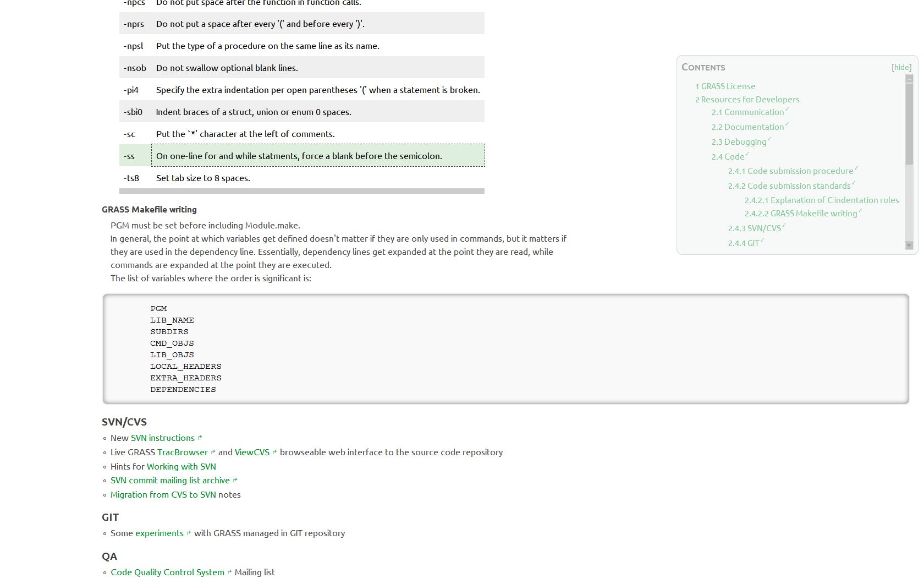This screenshot has height=578, width=924.
Task: Open the ViewCVS link
Action: [252, 452]
